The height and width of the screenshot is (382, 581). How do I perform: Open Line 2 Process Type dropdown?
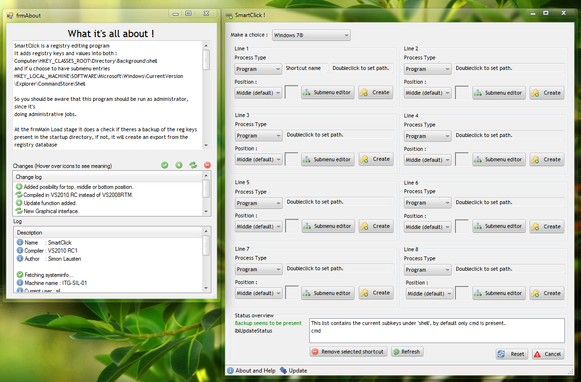pyautogui.click(x=427, y=69)
